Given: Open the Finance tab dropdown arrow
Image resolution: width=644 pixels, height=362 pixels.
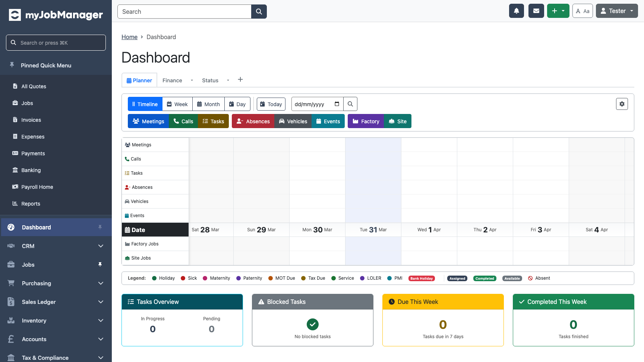Looking at the screenshot, I should tap(192, 80).
